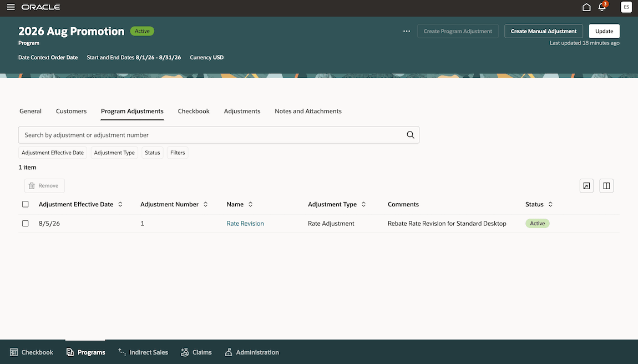Select all rows with header checkbox
Viewport: 638px width, 364px height.
(25, 204)
